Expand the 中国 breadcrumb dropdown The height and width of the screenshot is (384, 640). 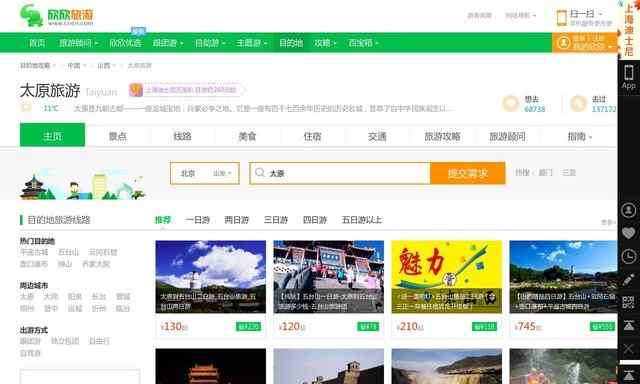pyautogui.click(x=76, y=65)
